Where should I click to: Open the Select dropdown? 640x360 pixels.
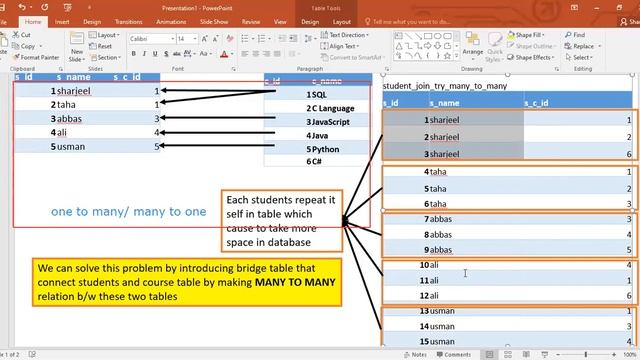coord(579,58)
